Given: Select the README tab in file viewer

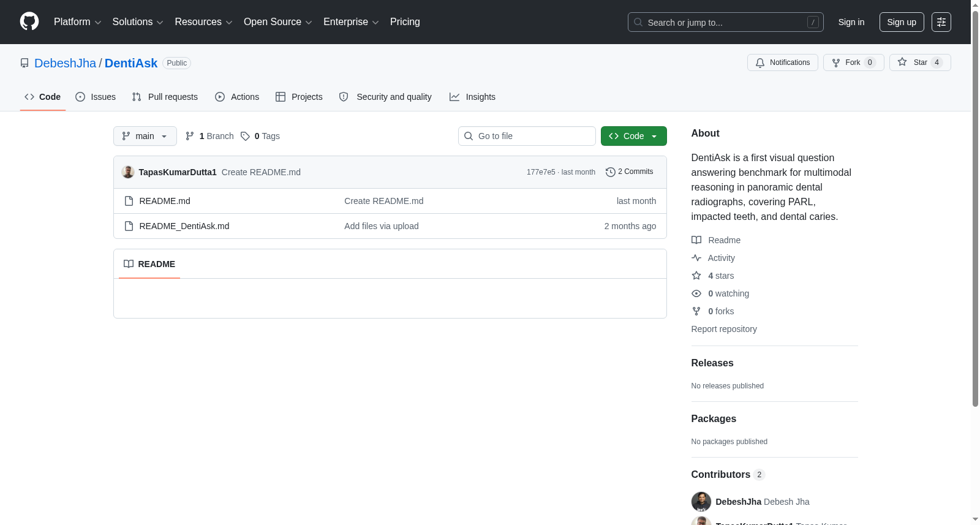Looking at the screenshot, I should [x=149, y=264].
